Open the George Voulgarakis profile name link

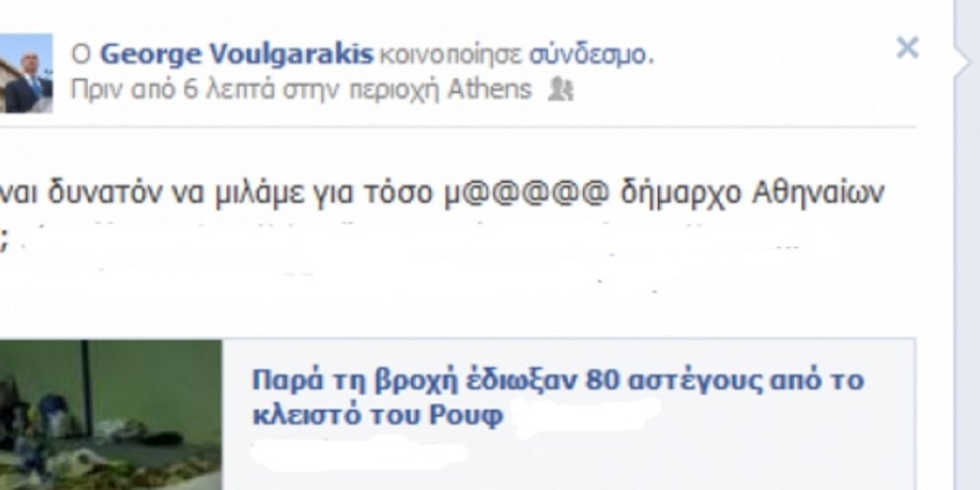[237, 55]
